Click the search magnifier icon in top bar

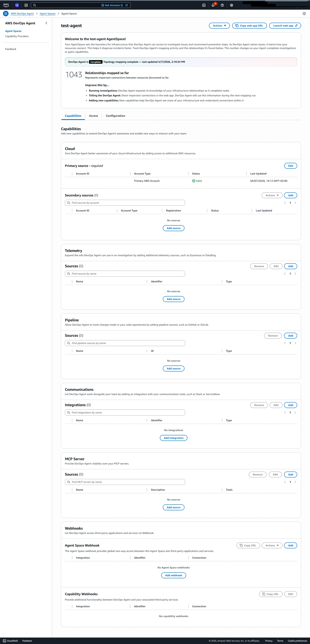point(35,5)
